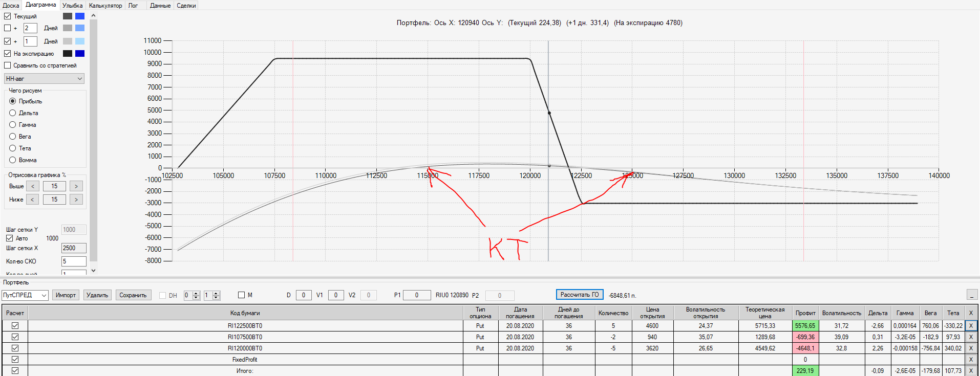Click the Кол-во СКО input field
The image size is (980, 376).
tap(74, 261)
